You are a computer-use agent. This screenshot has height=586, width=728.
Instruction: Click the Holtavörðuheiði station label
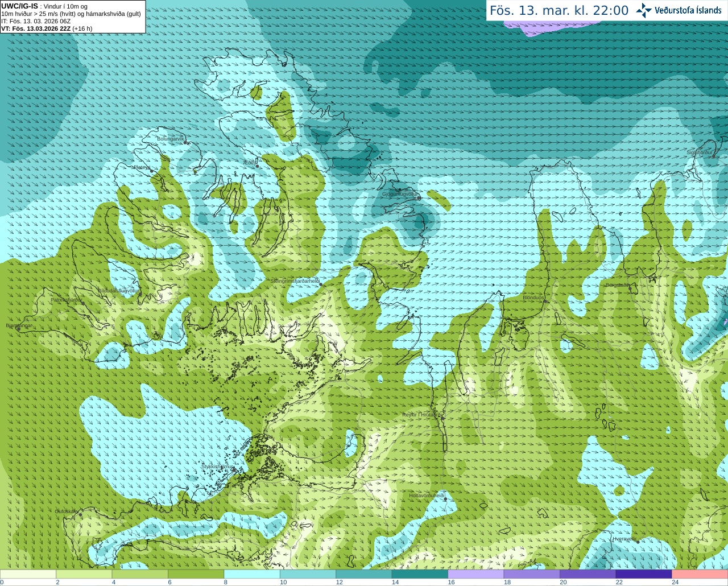coord(427,496)
